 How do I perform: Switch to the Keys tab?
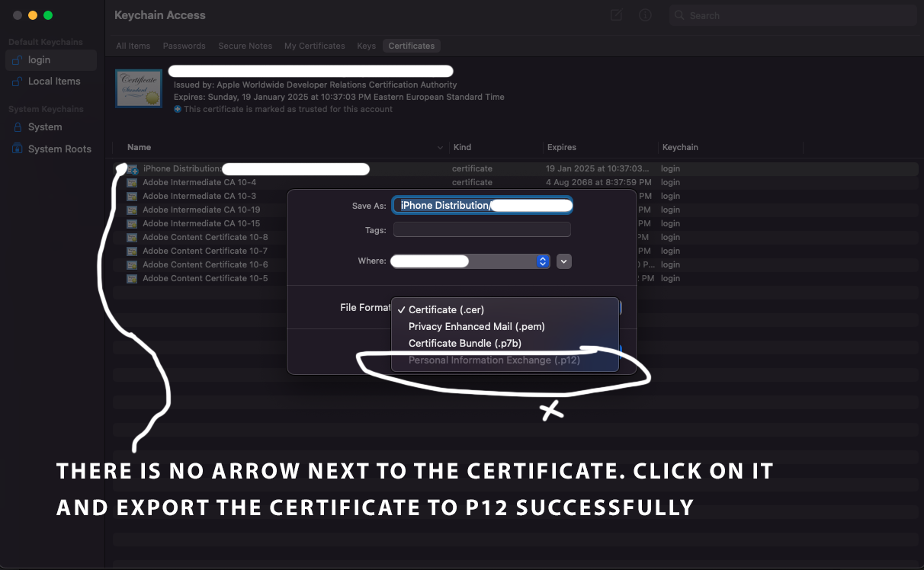tap(367, 46)
